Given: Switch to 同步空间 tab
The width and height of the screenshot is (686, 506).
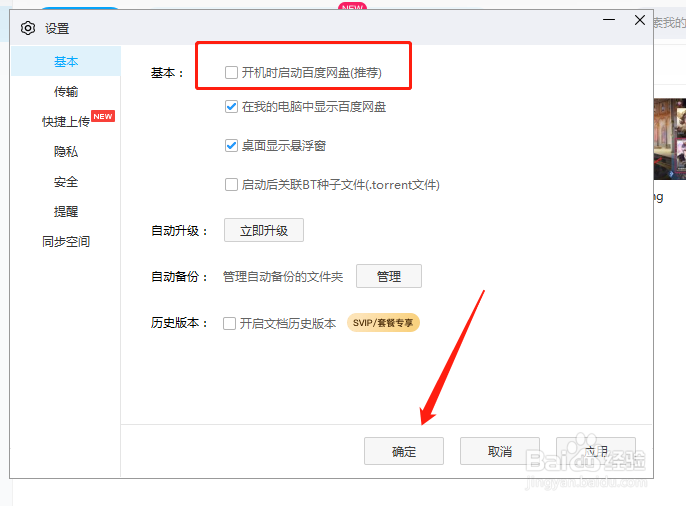Looking at the screenshot, I should (x=66, y=241).
